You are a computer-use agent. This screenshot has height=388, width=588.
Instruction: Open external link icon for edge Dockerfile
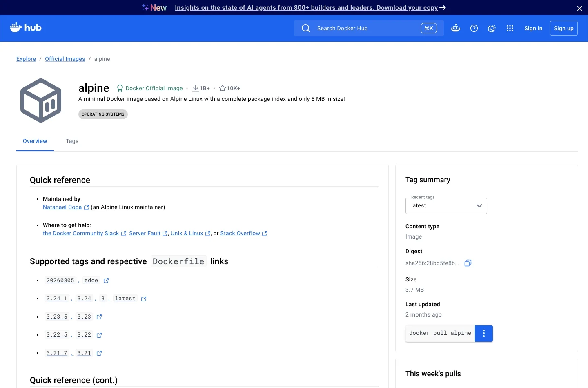(x=106, y=281)
